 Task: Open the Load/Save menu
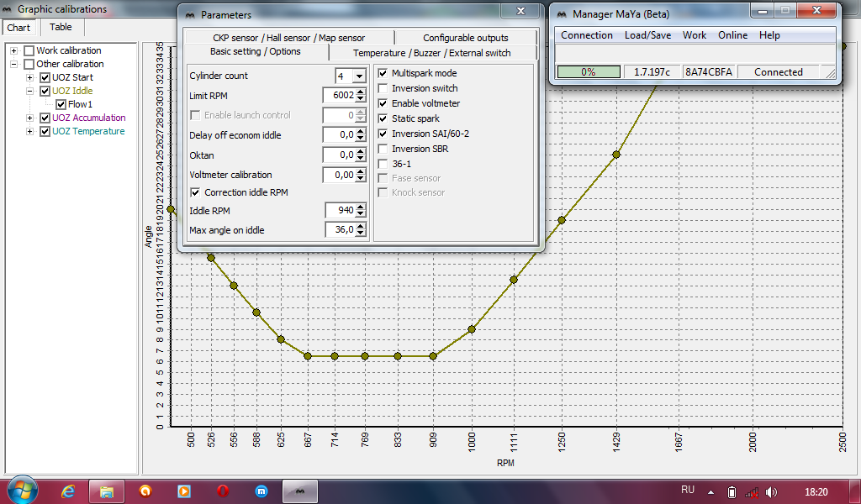click(x=647, y=35)
